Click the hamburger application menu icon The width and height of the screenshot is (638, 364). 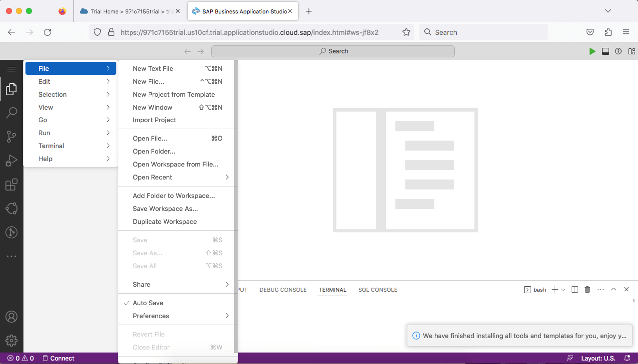[11, 69]
